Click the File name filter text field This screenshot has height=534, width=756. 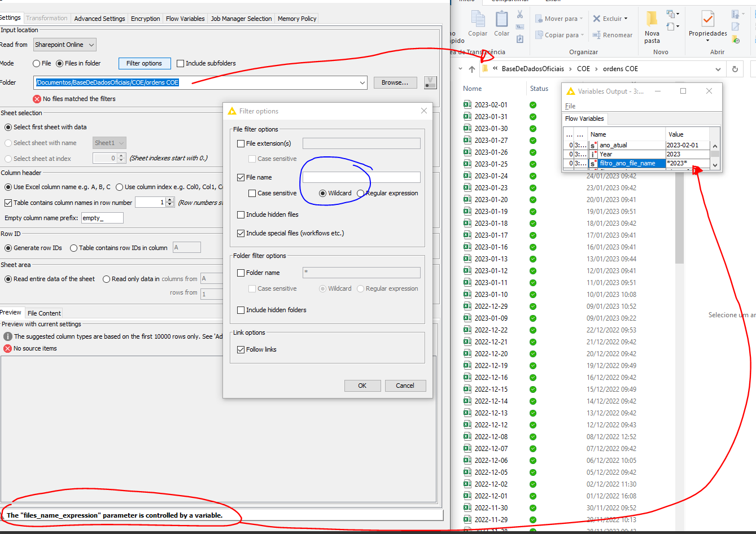tap(361, 177)
